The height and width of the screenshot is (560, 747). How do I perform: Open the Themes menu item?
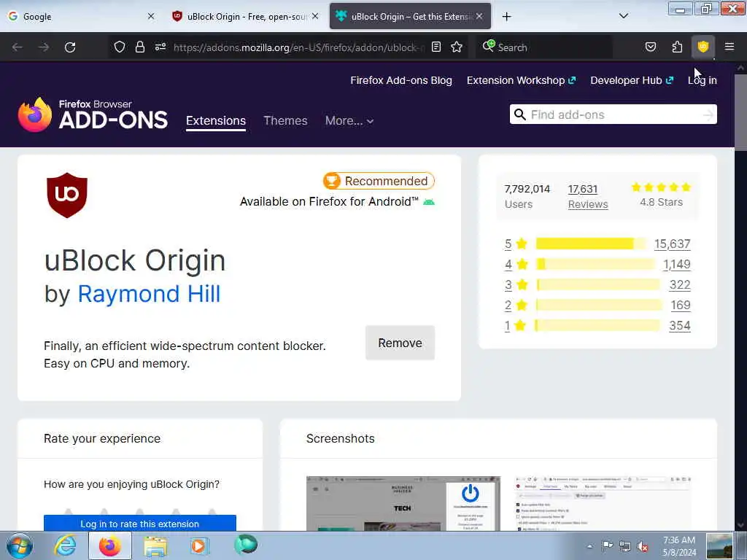pyautogui.click(x=285, y=120)
